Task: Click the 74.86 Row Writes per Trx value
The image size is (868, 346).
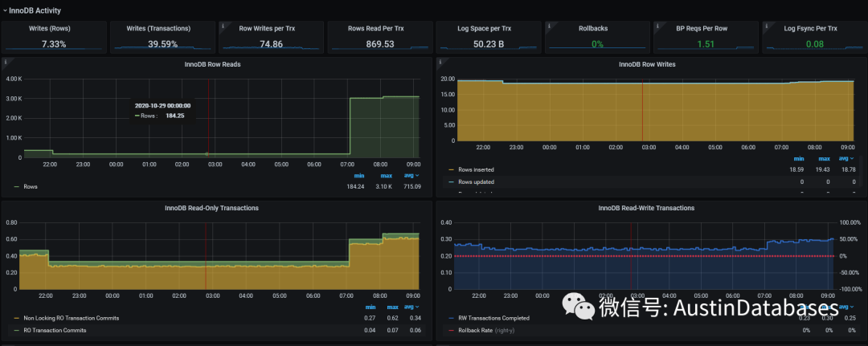Action: pos(272,43)
